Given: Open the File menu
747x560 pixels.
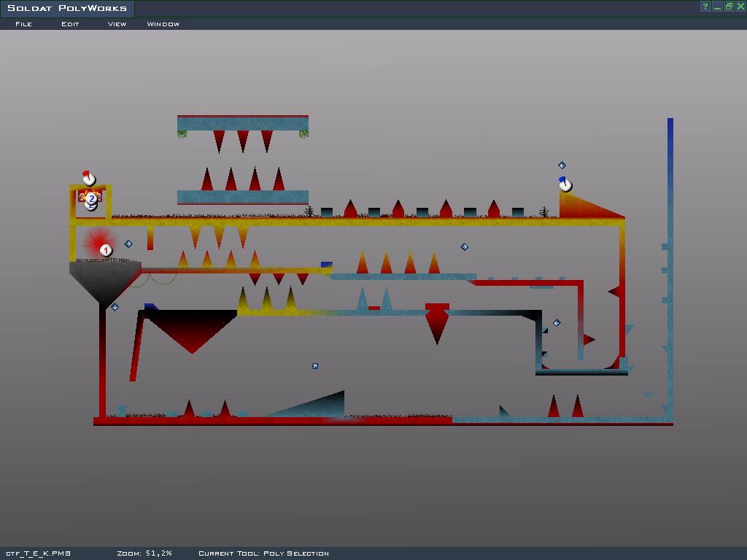Looking at the screenshot, I should pyautogui.click(x=23, y=23).
